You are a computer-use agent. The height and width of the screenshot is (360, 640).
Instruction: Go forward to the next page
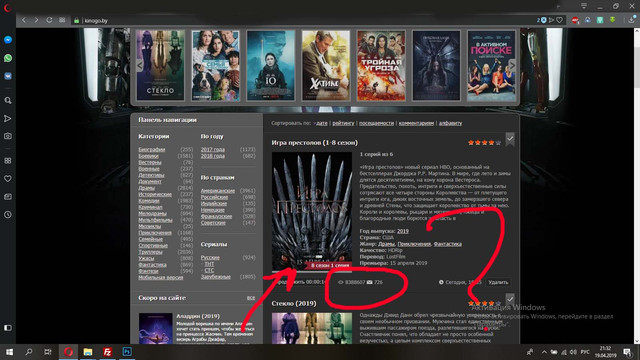point(36,20)
